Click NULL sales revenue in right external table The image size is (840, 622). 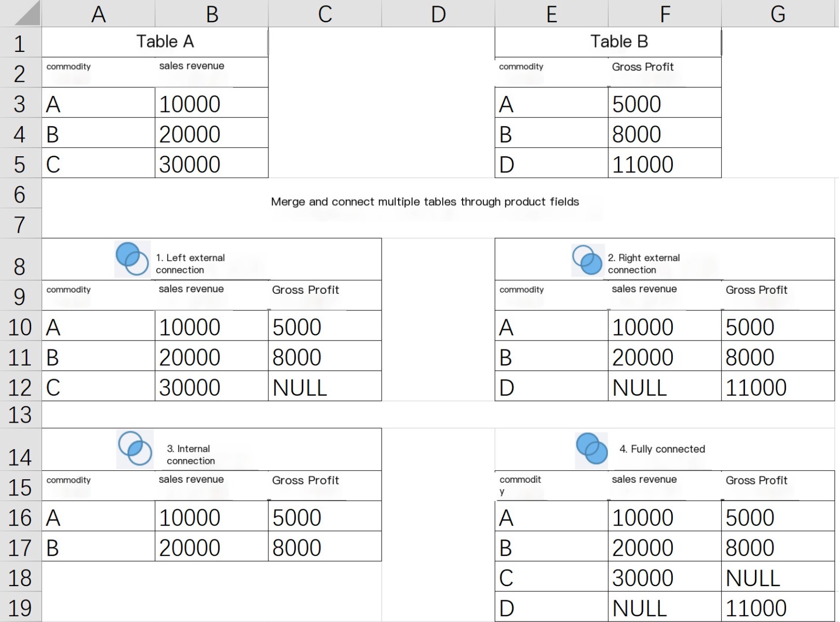pos(664,387)
